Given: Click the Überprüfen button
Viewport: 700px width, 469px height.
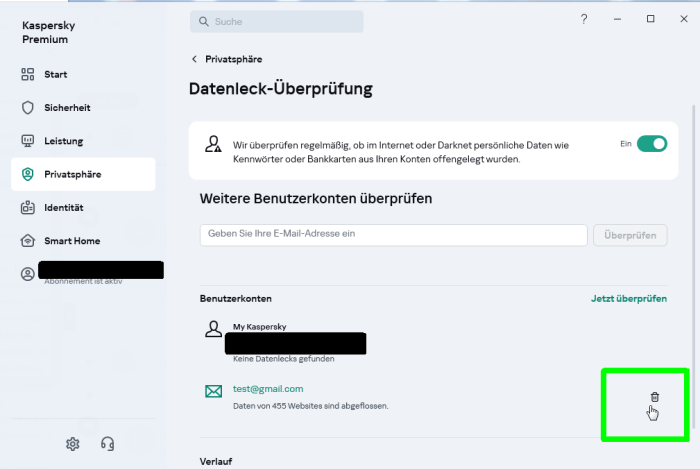Looking at the screenshot, I should 630,235.
